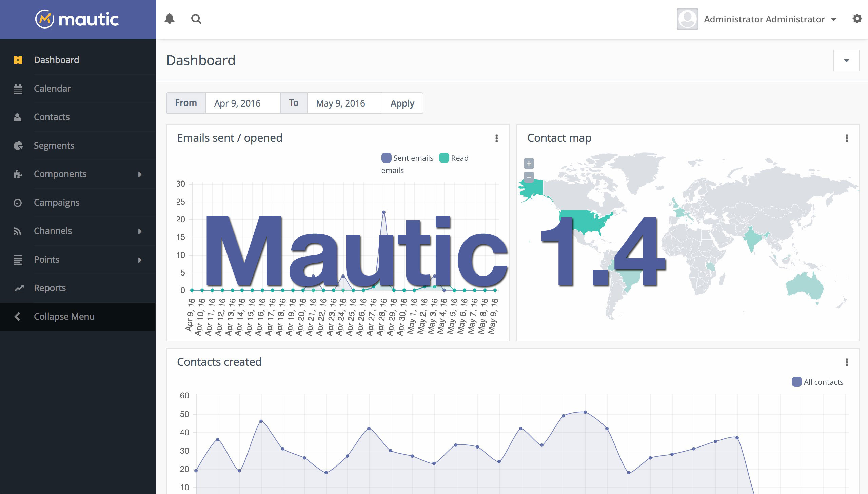
Task: Click the Collapse Menu chevron icon
Action: pyautogui.click(x=17, y=317)
